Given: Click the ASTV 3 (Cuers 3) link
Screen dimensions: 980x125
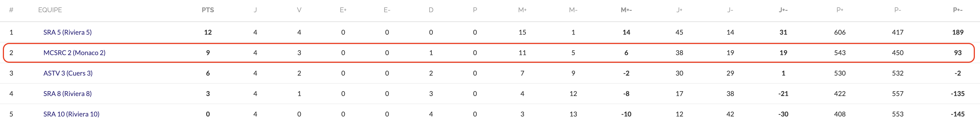Looking at the screenshot, I should tap(68, 73).
